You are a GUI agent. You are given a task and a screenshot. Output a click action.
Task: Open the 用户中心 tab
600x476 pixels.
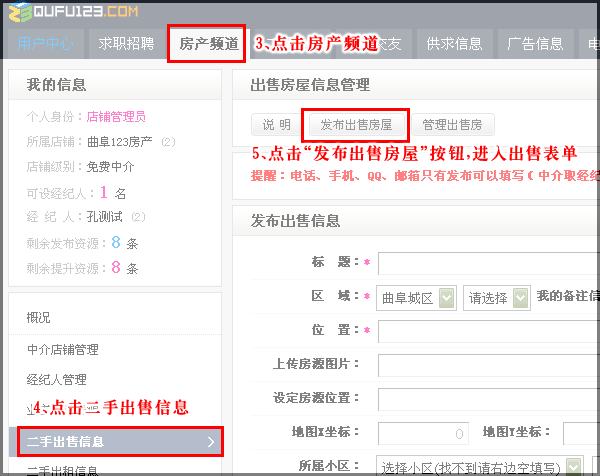pyautogui.click(x=45, y=44)
